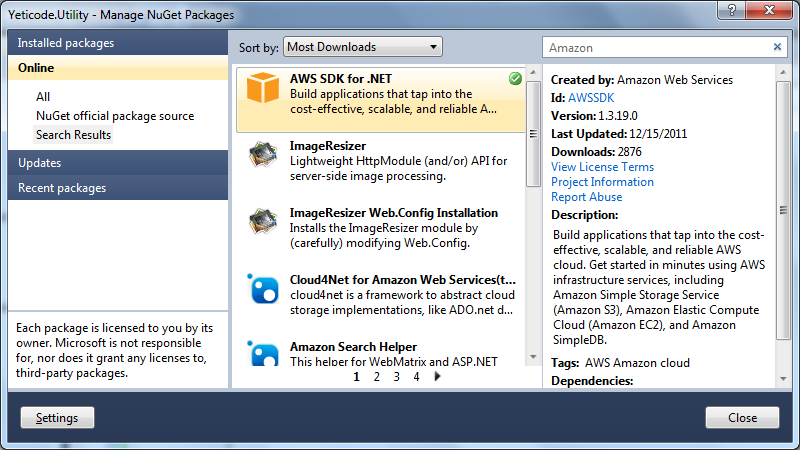This screenshot has width=800, height=450.
Task: Expand the Recent packages section
Action: click(x=118, y=188)
